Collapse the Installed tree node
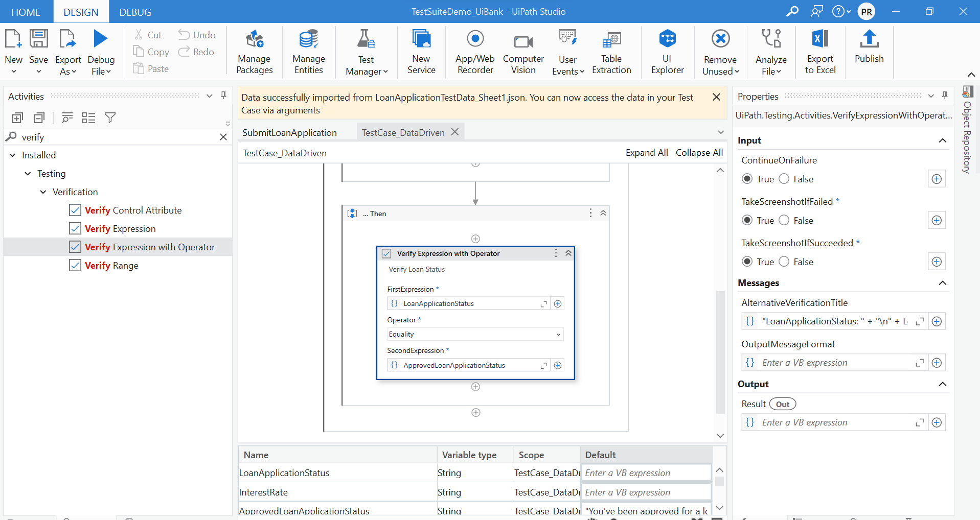Image resolution: width=980 pixels, height=520 pixels. point(13,155)
